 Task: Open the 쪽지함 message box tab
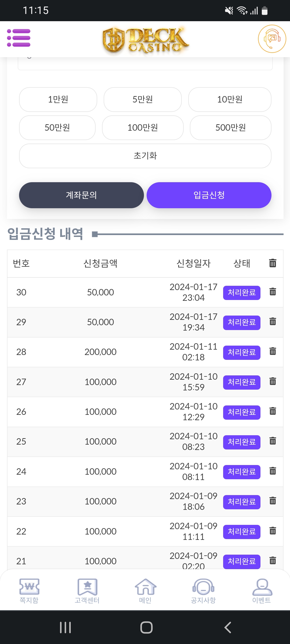(29, 591)
